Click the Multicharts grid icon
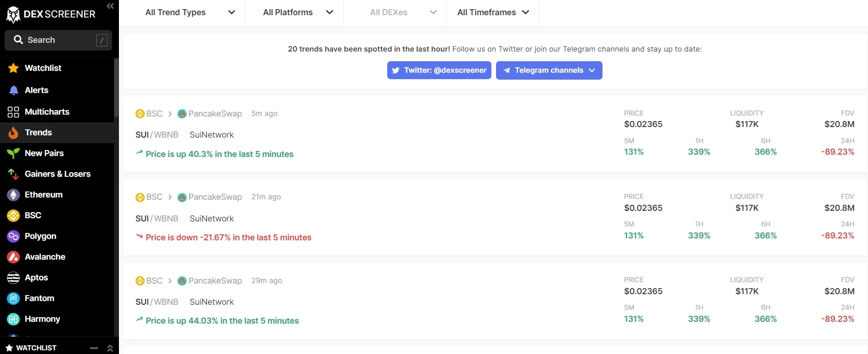 tap(13, 112)
